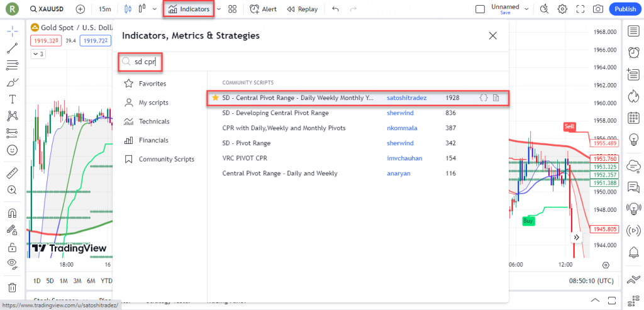Open the notifications bell icon

[634, 251]
